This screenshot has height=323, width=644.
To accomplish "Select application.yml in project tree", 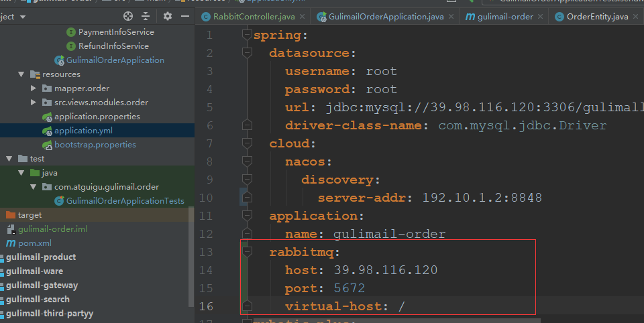I will (x=83, y=131).
